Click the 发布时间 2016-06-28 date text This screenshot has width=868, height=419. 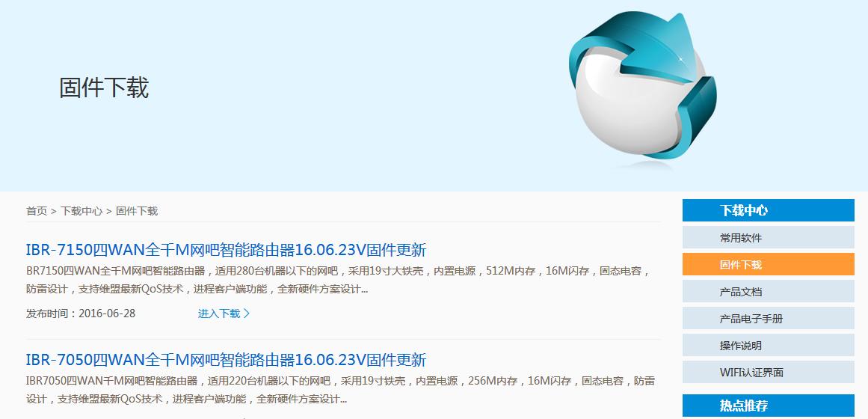(x=80, y=314)
